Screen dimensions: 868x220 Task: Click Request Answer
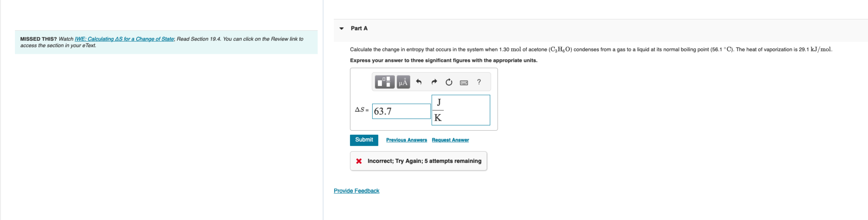(450, 140)
